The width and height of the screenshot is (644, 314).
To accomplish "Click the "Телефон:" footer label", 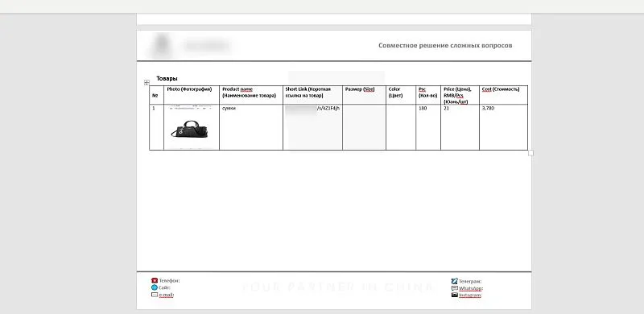I will point(170,281).
